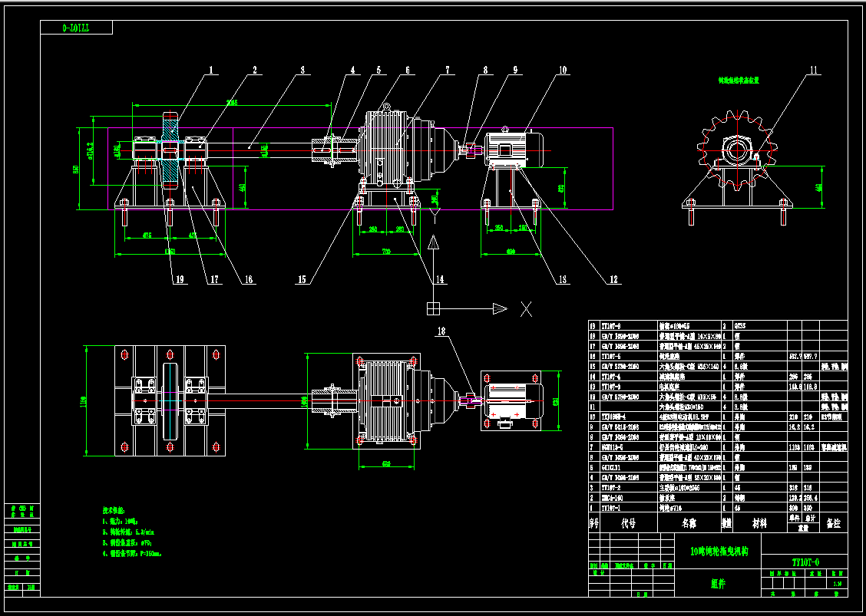This screenshot has height=616, width=866.
Task: Select part balloon number 19 label
Action: [x=179, y=280]
